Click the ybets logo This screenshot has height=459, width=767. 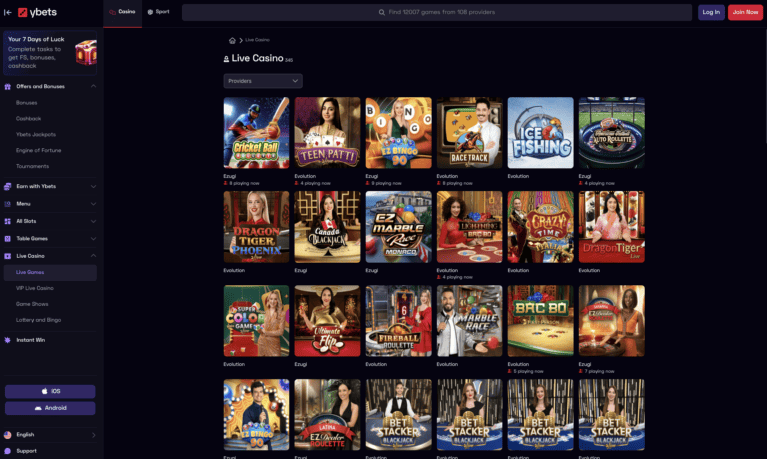point(38,12)
